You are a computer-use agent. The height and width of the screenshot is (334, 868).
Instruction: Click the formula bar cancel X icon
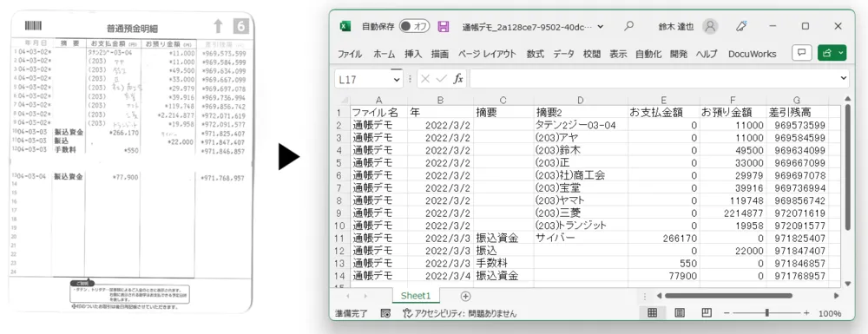pyautogui.click(x=425, y=79)
